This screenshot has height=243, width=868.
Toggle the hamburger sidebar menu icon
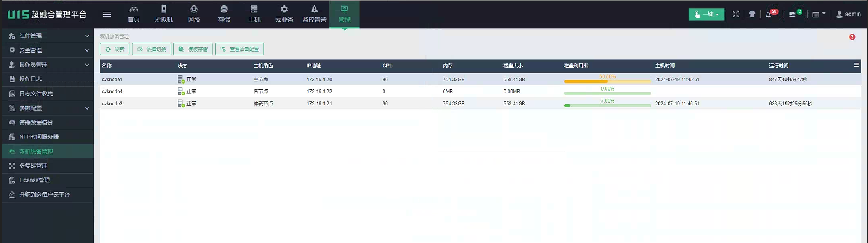pyautogui.click(x=107, y=15)
